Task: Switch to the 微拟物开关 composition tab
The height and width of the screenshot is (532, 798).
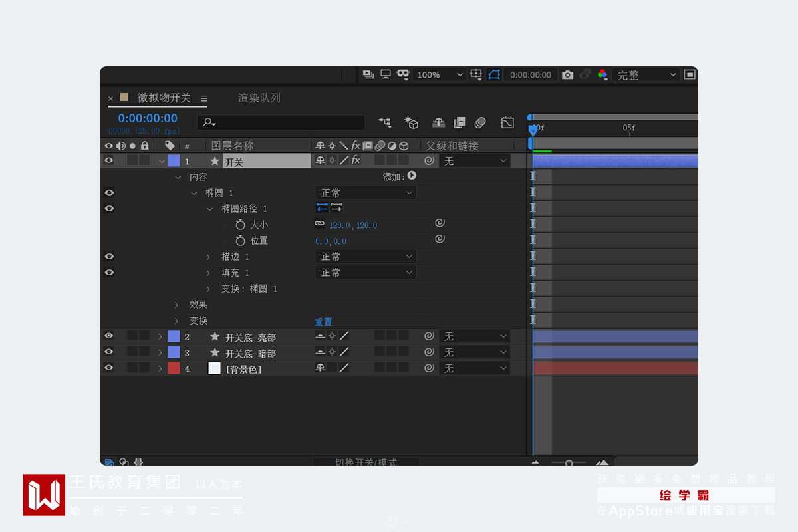Action: click(x=164, y=98)
